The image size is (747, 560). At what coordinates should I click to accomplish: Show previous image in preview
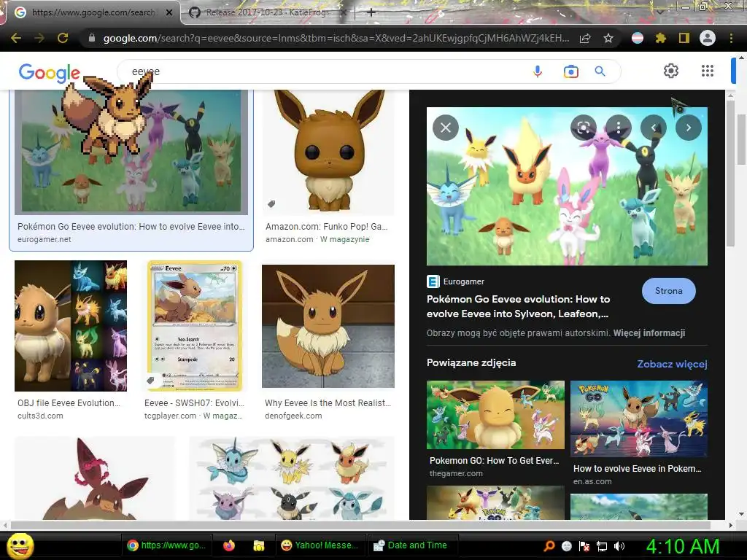click(x=654, y=128)
